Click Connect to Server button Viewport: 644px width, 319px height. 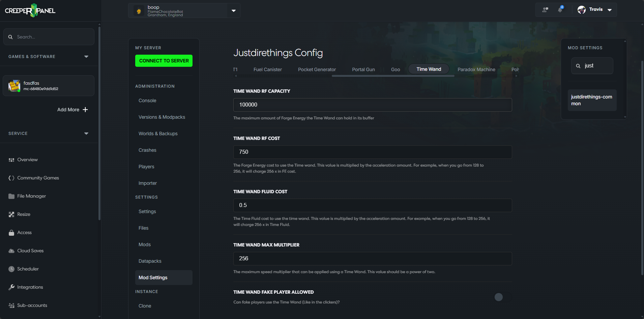pos(164,61)
